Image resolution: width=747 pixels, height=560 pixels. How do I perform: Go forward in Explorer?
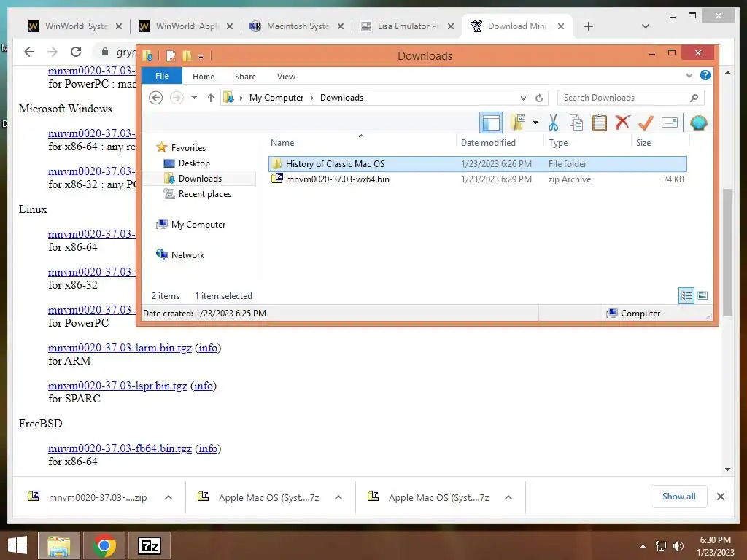pos(177,98)
